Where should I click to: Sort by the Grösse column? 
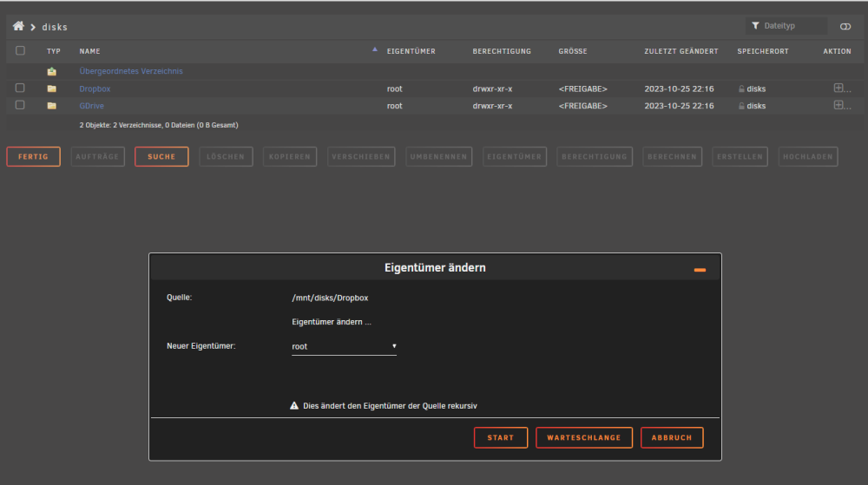pos(572,51)
